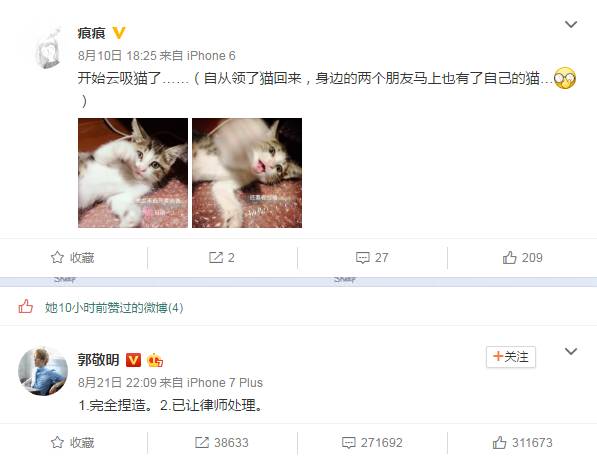Like the cat post with 209 likes
The image size is (597, 460).
[x=522, y=258]
